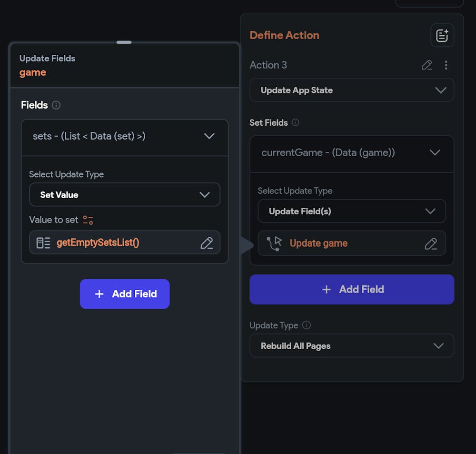This screenshot has width=476, height=454.
Task: Open the Rebuild All Pages dropdown
Action: pyautogui.click(x=351, y=346)
